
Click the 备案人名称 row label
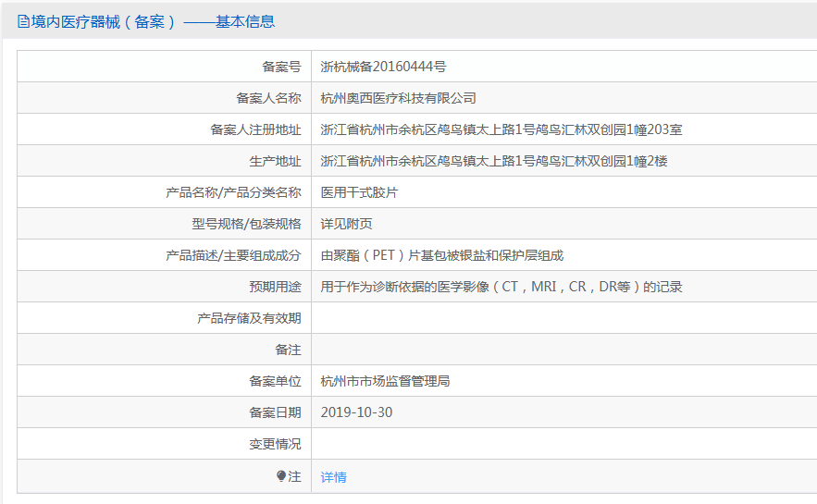pos(268,98)
